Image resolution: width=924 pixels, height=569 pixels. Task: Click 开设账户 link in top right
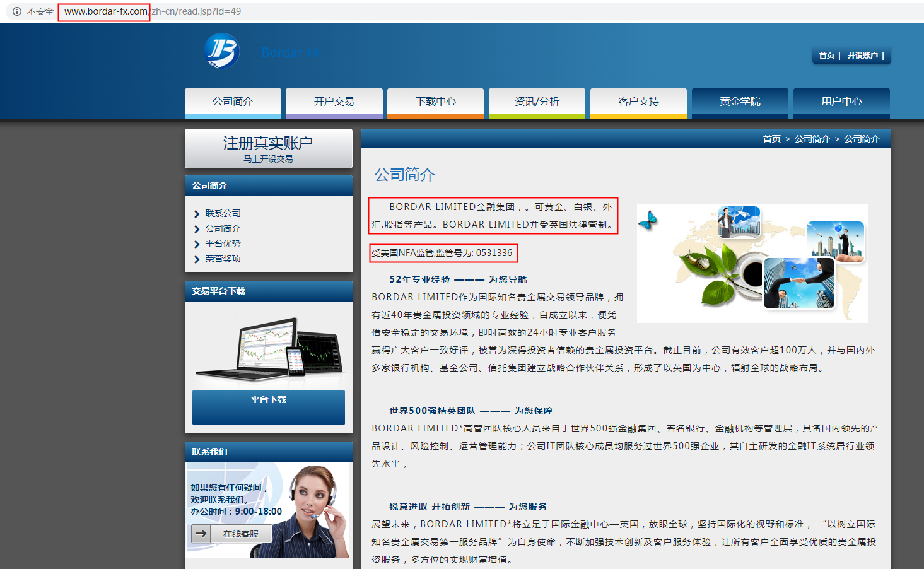(x=862, y=56)
